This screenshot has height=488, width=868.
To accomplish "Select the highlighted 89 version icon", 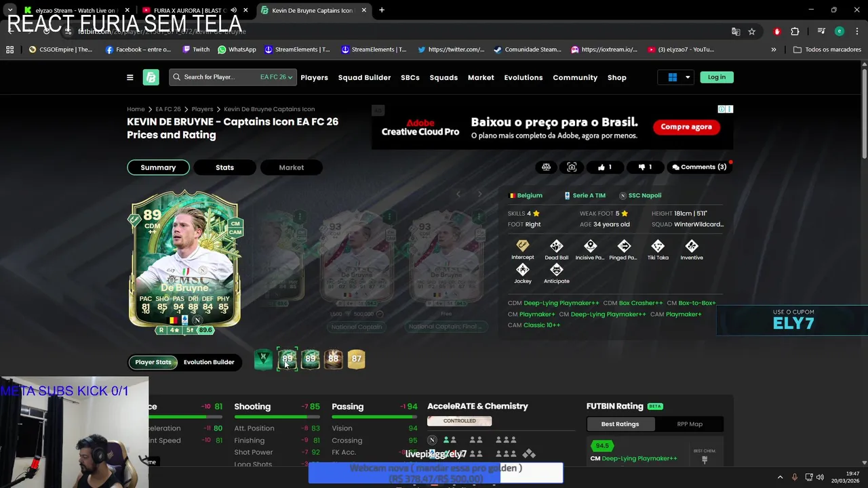I will 287,359.
